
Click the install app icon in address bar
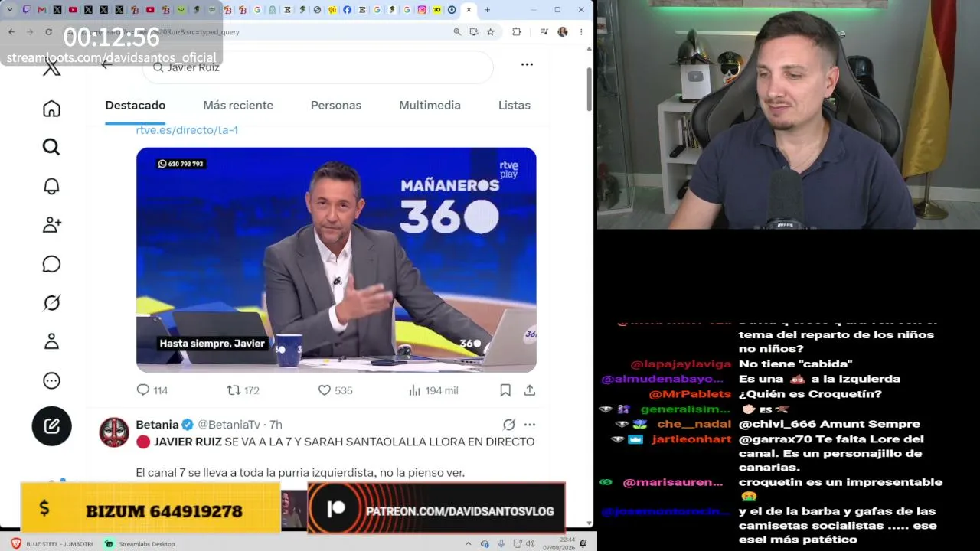click(474, 32)
